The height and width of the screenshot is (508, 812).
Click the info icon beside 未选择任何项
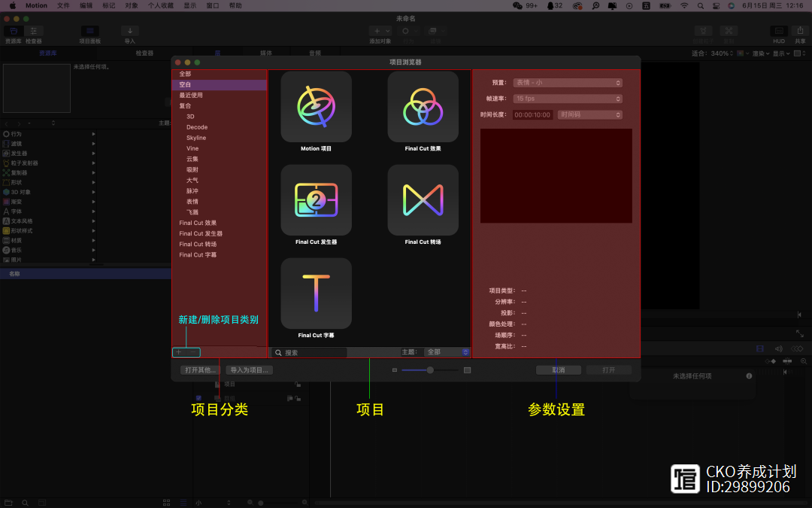click(x=749, y=376)
